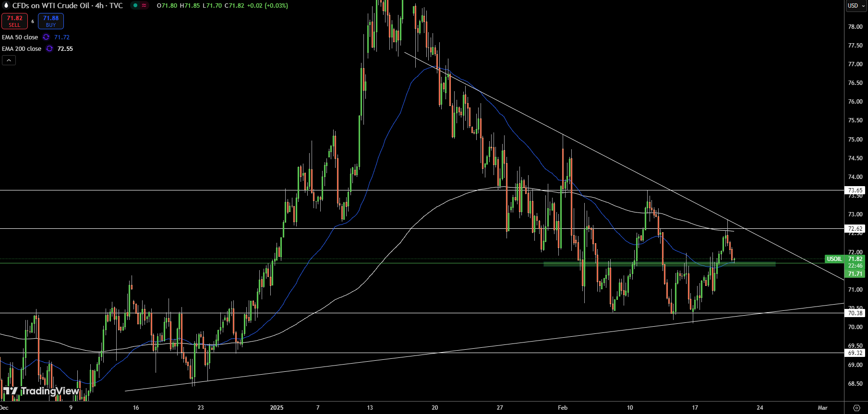Image resolution: width=868 pixels, height=414 pixels.
Task: Collapse the indicator legend with chevron
Action: [9, 60]
